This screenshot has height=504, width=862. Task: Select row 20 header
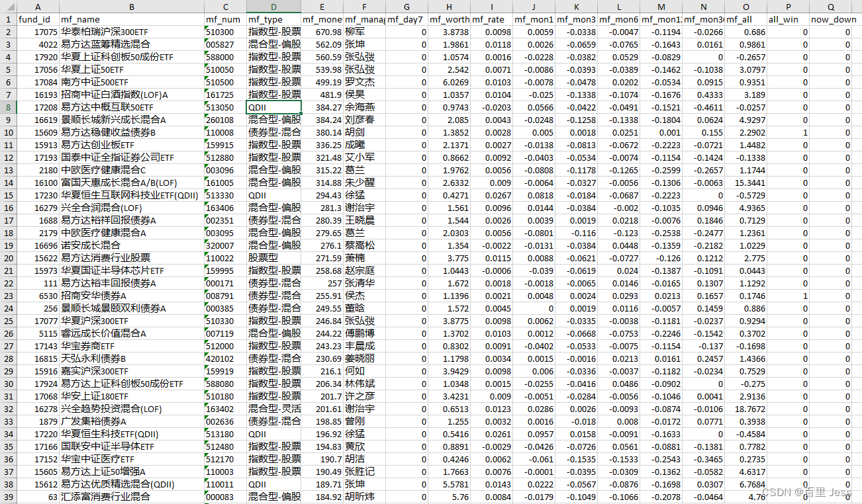[x=8, y=258]
